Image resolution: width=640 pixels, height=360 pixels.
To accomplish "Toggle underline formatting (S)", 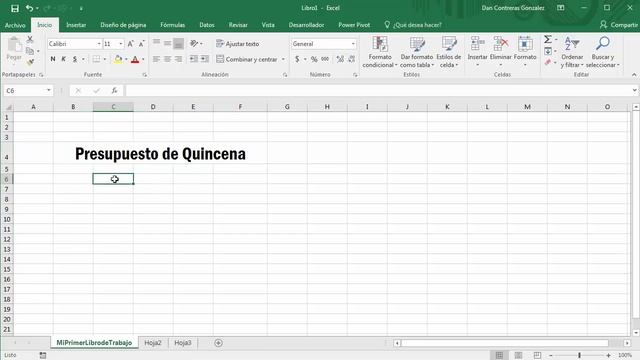I will (x=75, y=59).
